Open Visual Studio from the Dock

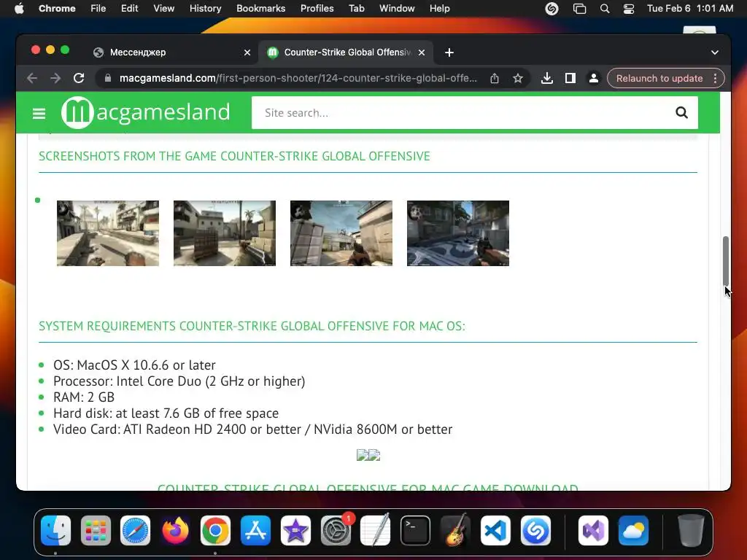(x=593, y=531)
